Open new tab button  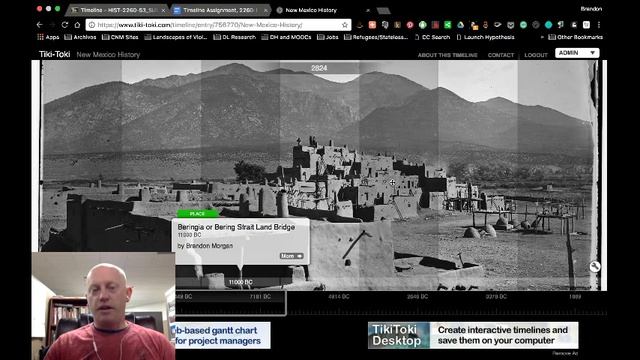383,11
